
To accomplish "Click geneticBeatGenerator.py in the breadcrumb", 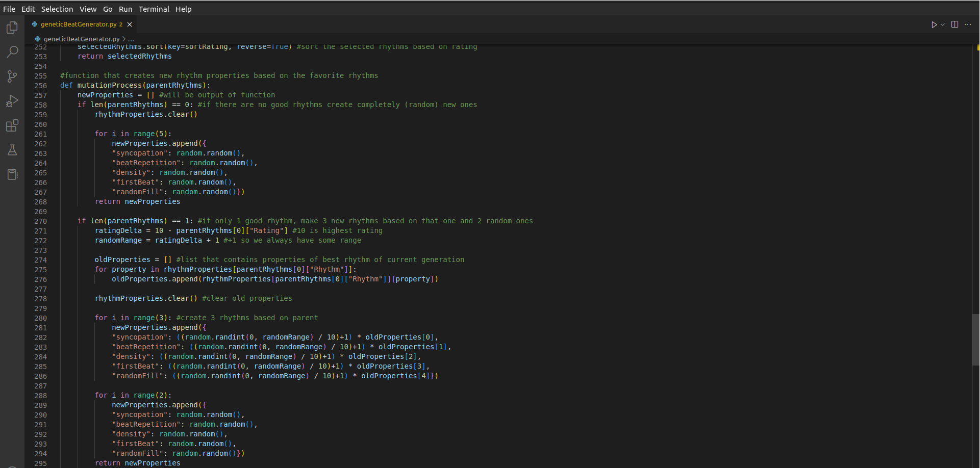I will point(81,39).
